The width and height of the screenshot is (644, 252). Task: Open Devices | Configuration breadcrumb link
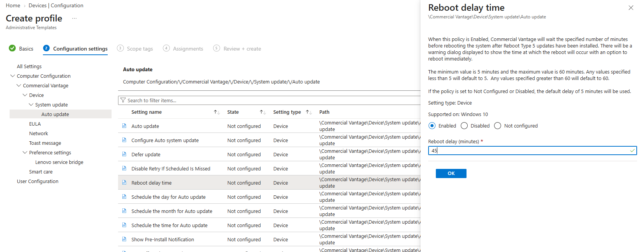click(x=56, y=5)
